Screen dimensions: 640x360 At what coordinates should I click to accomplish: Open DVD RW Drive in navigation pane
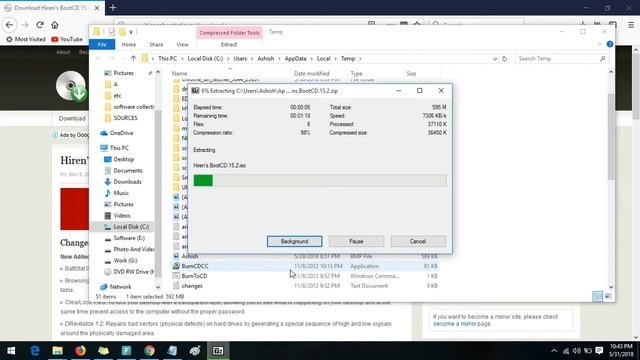129,272
